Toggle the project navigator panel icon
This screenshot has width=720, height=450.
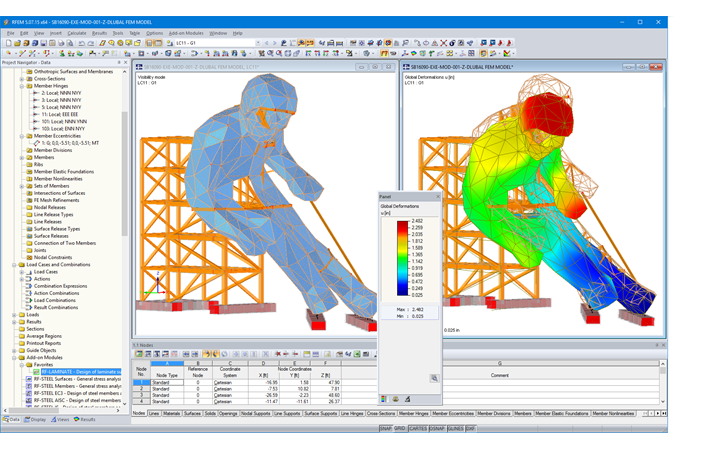pyautogui.click(x=149, y=43)
